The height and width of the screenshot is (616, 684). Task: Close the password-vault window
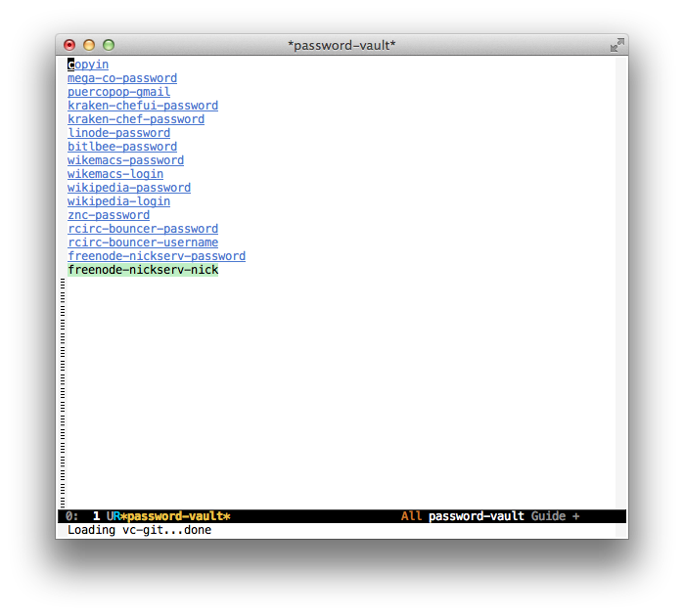69,45
